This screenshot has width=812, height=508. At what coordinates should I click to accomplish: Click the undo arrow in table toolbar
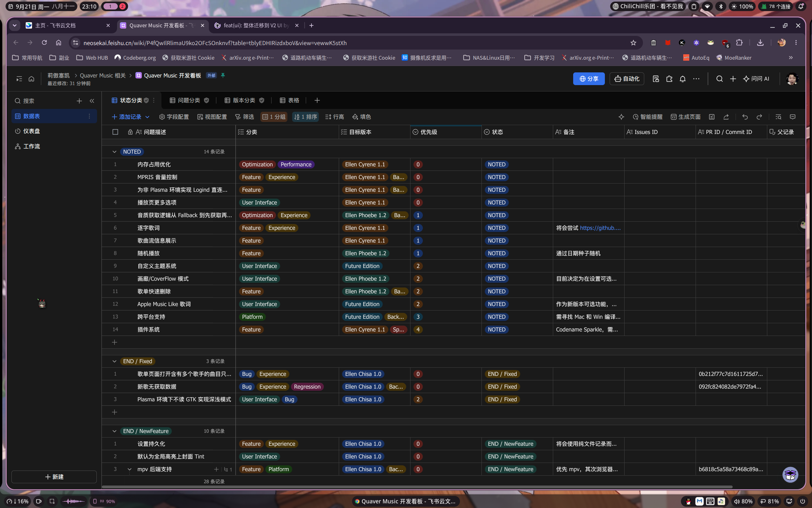pyautogui.click(x=745, y=117)
